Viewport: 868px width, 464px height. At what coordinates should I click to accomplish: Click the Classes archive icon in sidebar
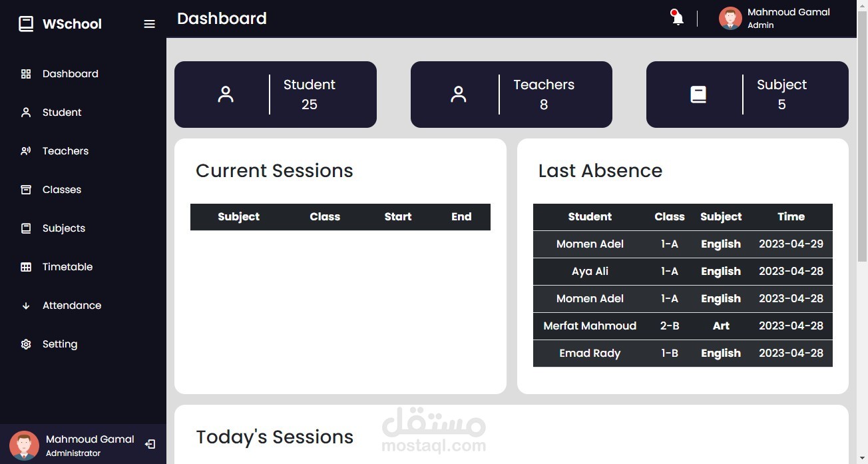(x=26, y=190)
